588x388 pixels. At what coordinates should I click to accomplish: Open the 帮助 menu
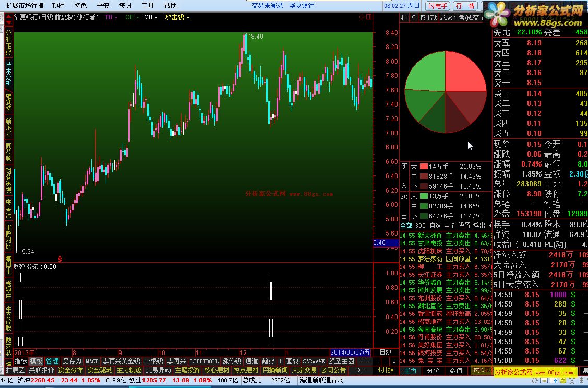pyautogui.click(x=170, y=6)
